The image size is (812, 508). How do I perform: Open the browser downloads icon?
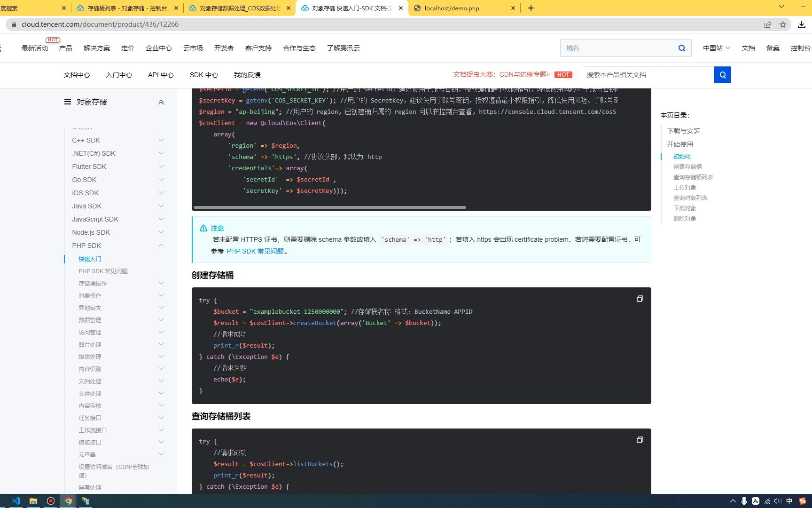[x=802, y=24]
